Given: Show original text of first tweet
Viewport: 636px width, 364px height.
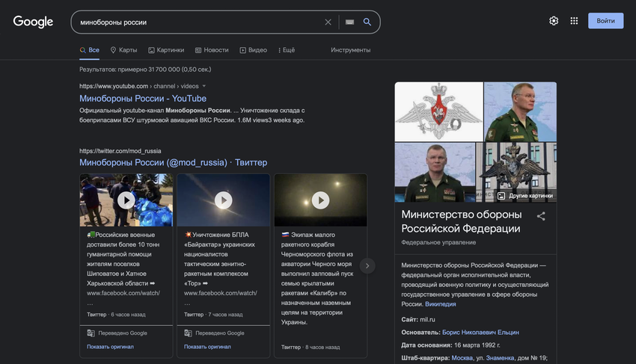Looking at the screenshot, I should point(111,347).
